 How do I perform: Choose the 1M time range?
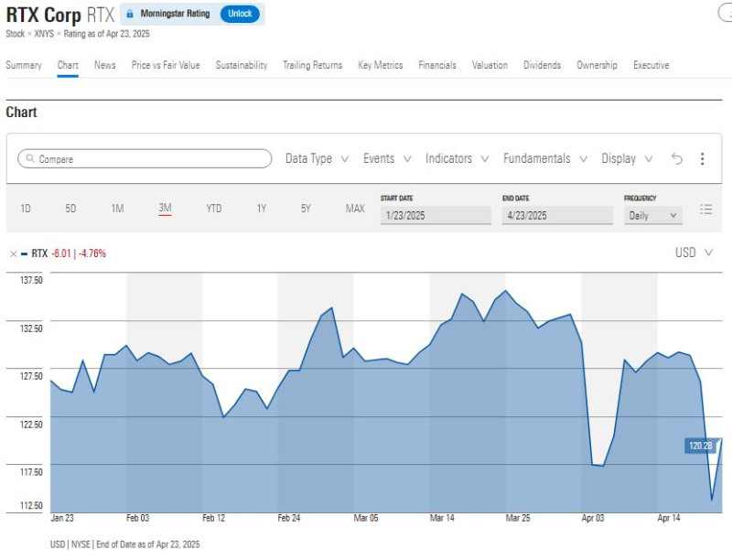(117, 209)
